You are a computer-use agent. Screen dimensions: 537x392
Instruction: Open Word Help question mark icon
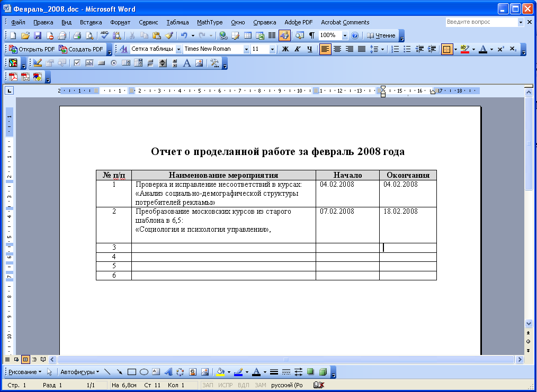(x=355, y=35)
